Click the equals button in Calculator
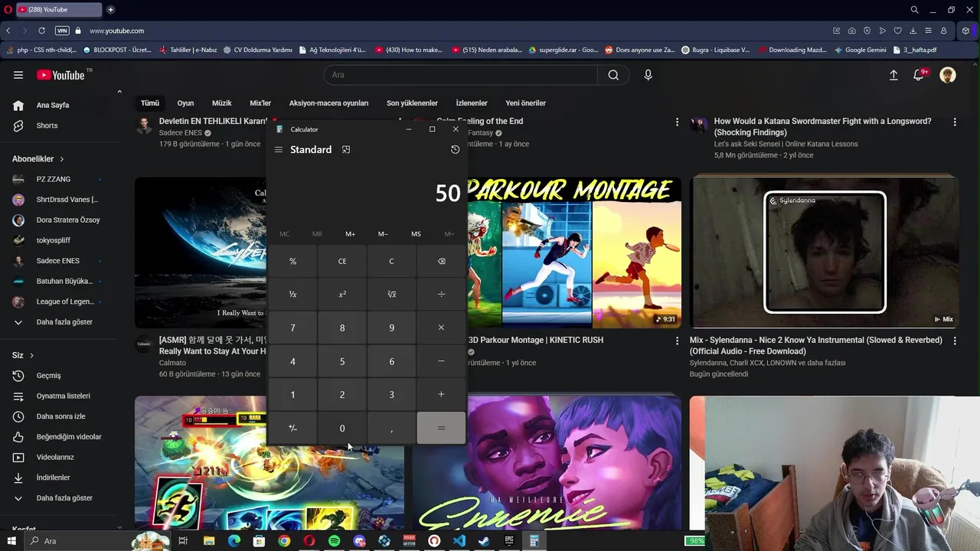 441,428
